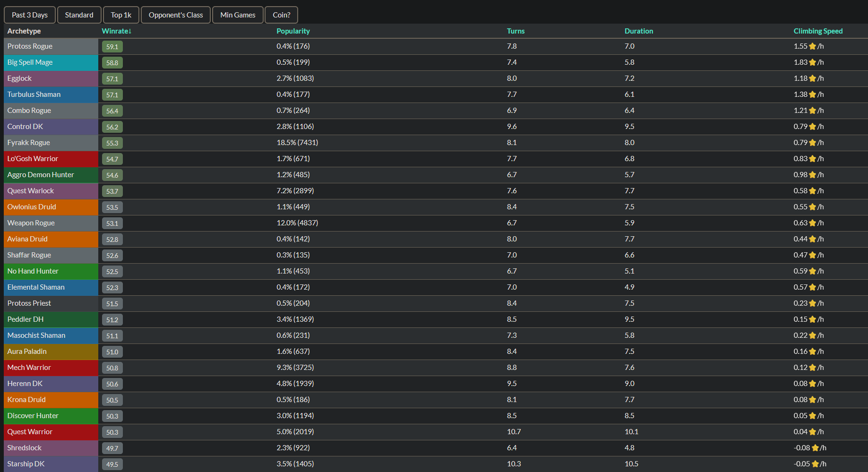Select the No Hand Hunter archetype
Viewport: 868px width, 472px height.
click(51, 271)
